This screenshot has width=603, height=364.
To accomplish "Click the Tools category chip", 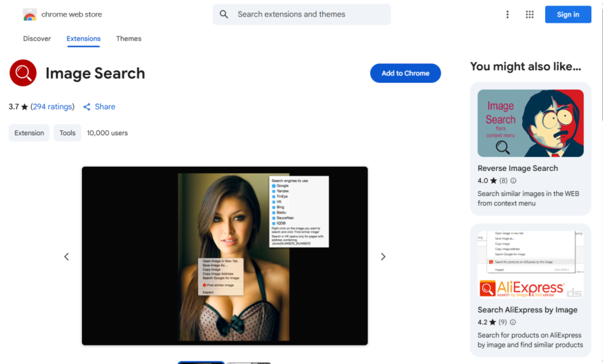I will (68, 133).
